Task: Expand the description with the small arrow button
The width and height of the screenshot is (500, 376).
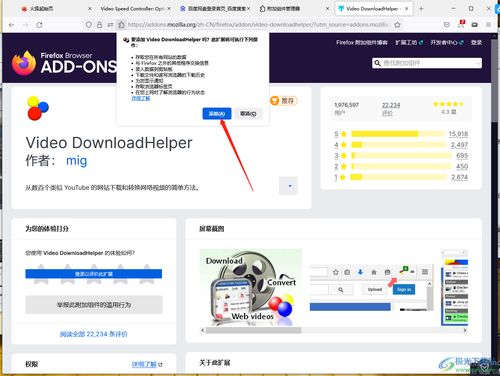Action: pyautogui.click(x=288, y=186)
